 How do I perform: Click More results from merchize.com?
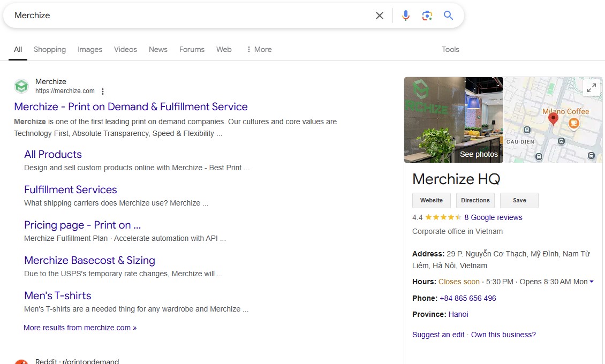coord(80,328)
